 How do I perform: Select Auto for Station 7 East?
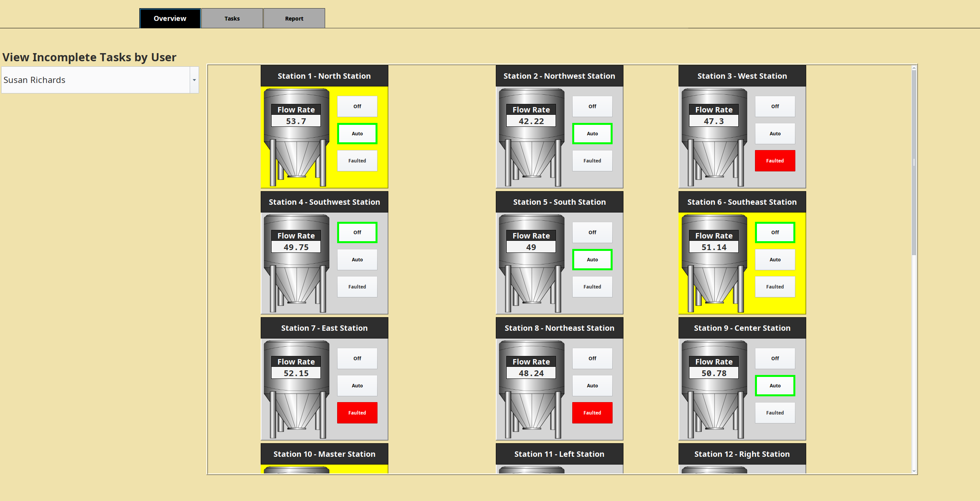tap(357, 385)
